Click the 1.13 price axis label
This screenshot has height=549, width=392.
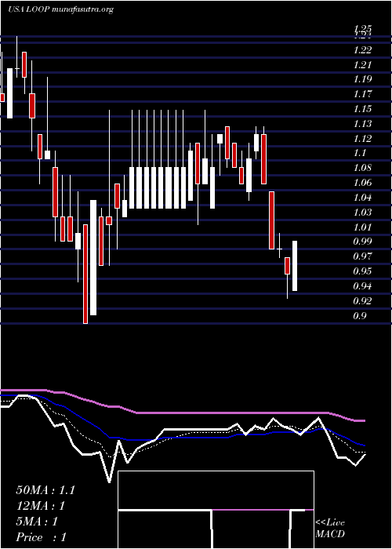(x=362, y=124)
